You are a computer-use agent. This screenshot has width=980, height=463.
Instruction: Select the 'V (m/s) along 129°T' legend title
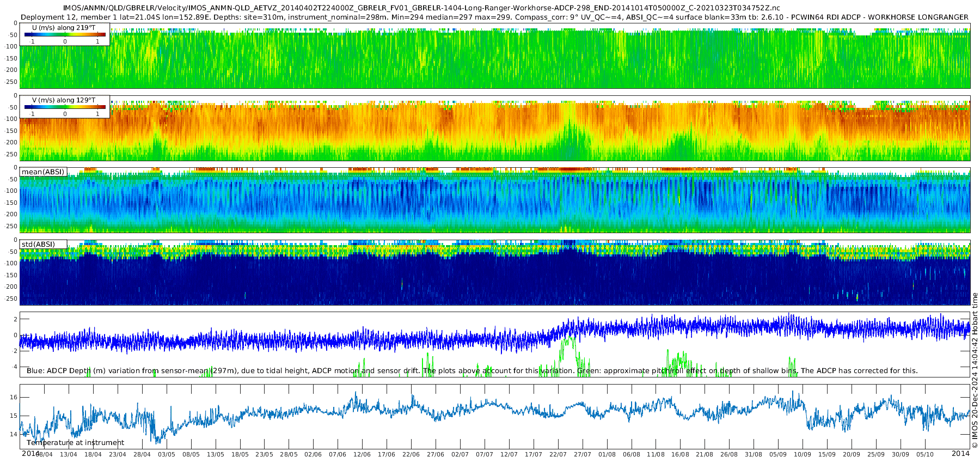pyautogui.click(x=64, y=100)
